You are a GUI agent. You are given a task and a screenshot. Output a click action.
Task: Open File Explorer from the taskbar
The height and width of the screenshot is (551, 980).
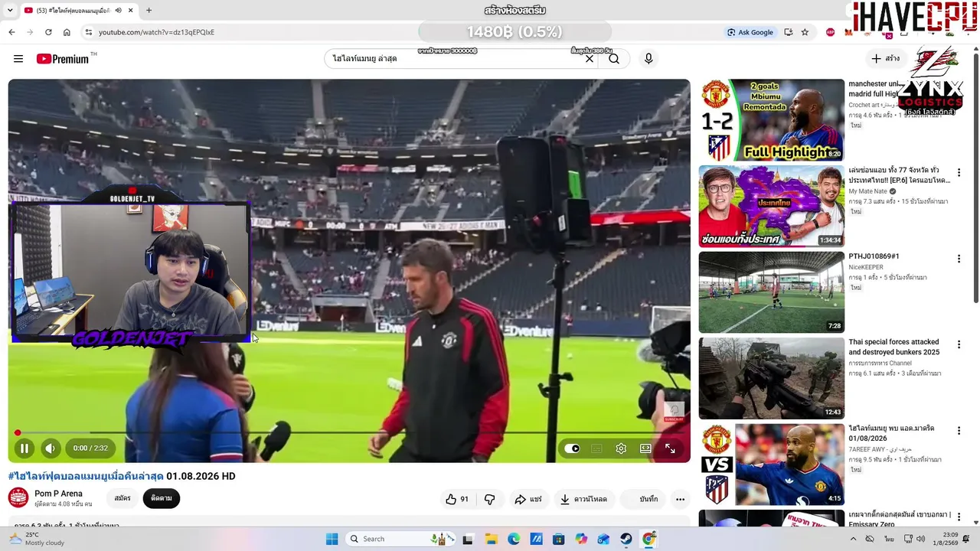click(491, 539)
